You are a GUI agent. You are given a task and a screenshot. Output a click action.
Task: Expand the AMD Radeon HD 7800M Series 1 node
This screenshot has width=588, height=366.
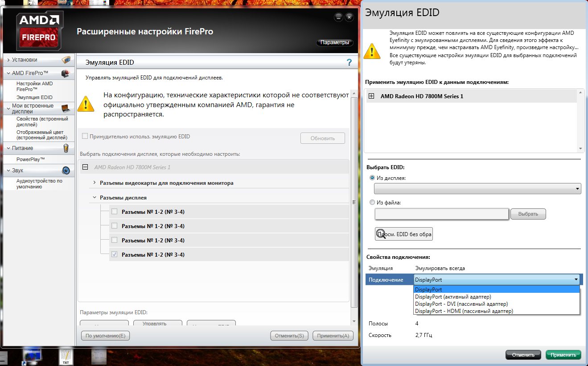pos(371,96)
